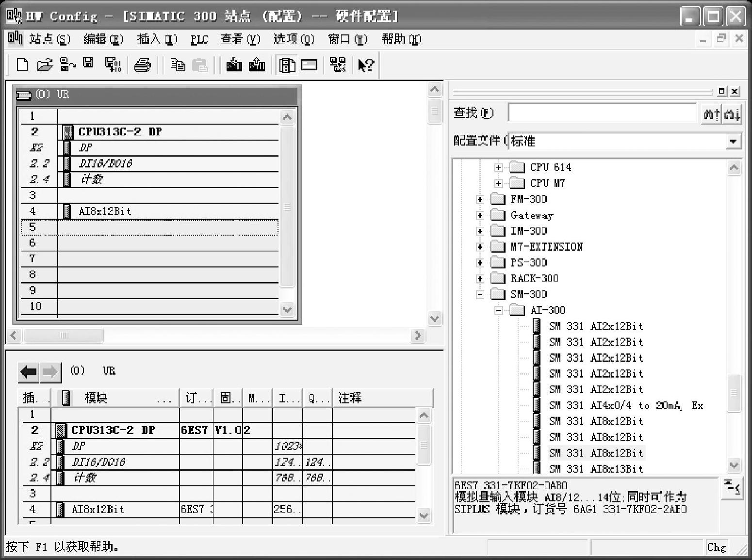Click the address overview toolbar icon

pos(309,64)
